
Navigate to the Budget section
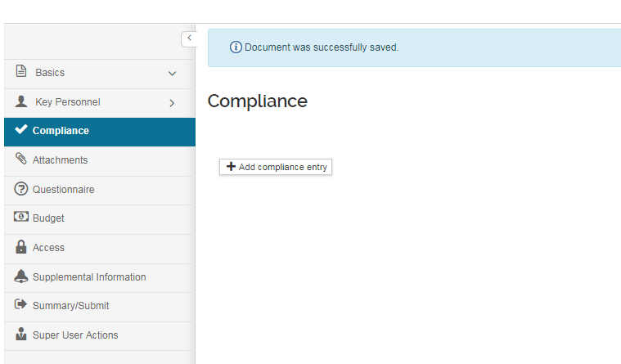[x=100, y=219]
